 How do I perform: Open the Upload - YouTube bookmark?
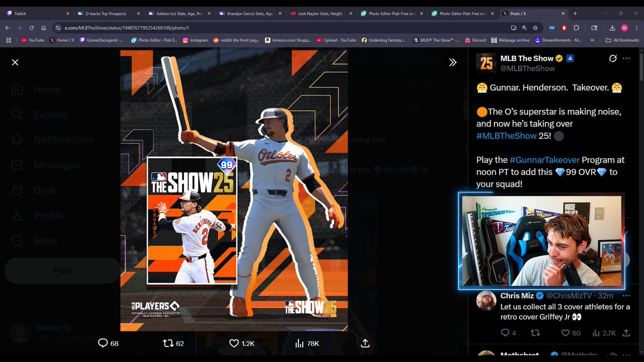click(336, 40)
